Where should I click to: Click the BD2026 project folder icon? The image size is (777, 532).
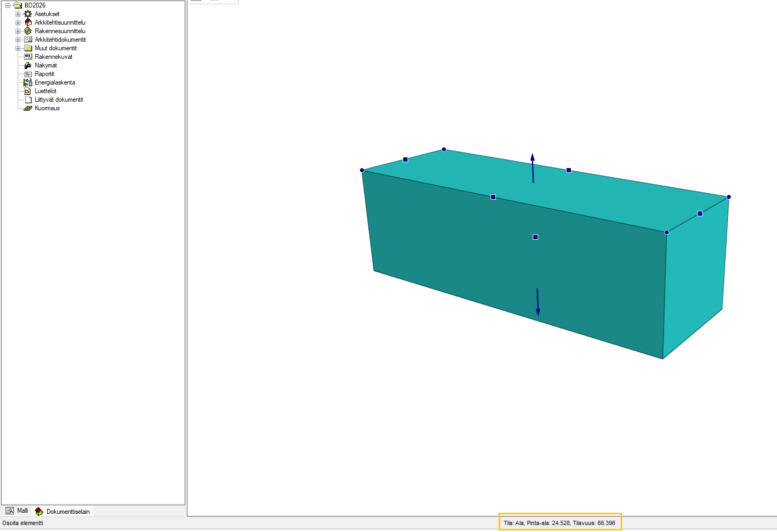18,5
